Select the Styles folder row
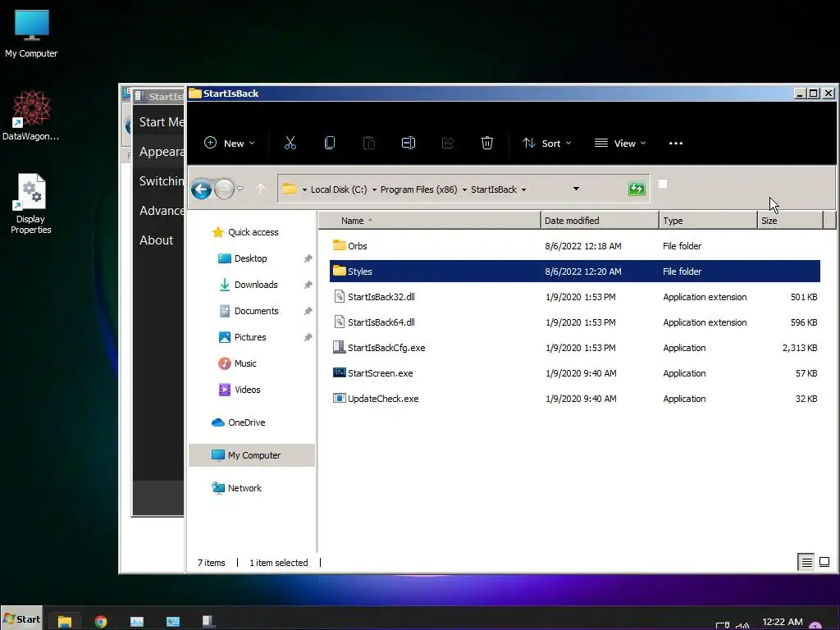The width and height of the screenshot is (840, 630). click(x=575, y=272)
